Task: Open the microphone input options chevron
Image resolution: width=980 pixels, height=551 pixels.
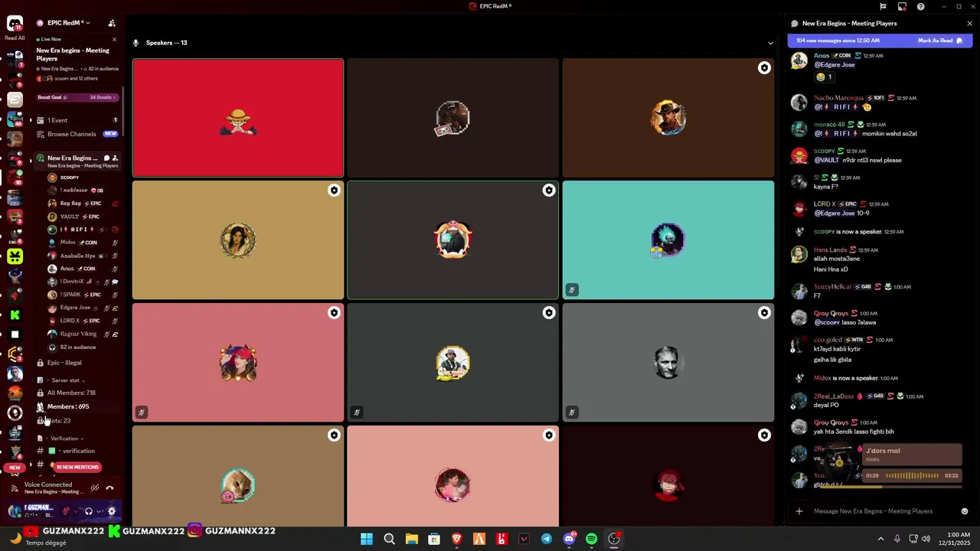Action: [76, 511]
